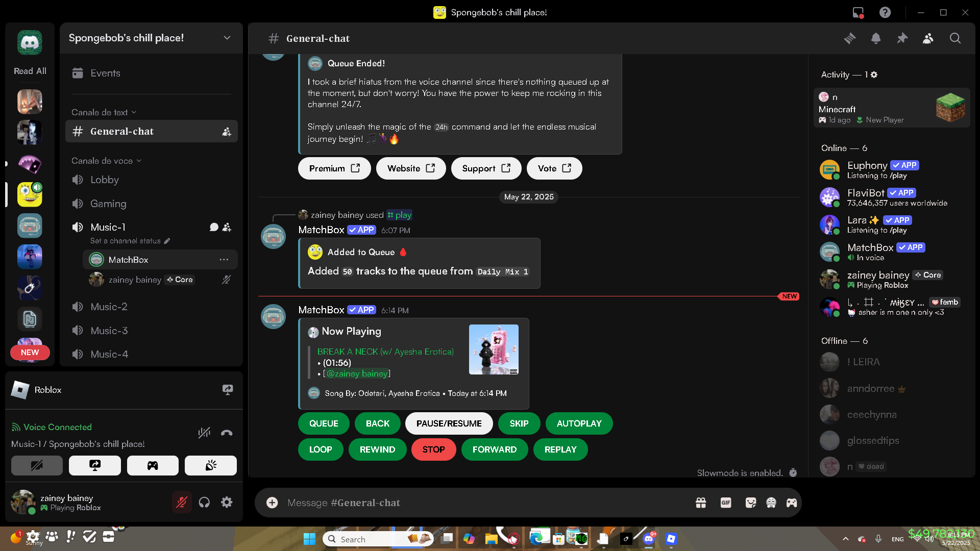Image resolution: width=980 pixels, height=551 pixels.
Task: Open the Website link button
Action: 411,168
